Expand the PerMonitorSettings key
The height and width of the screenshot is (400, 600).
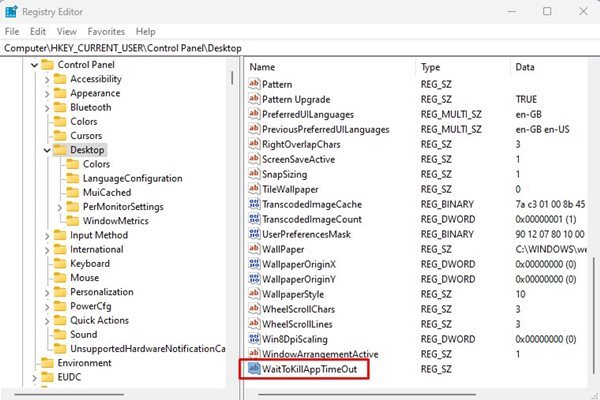[x=59, y=207]
